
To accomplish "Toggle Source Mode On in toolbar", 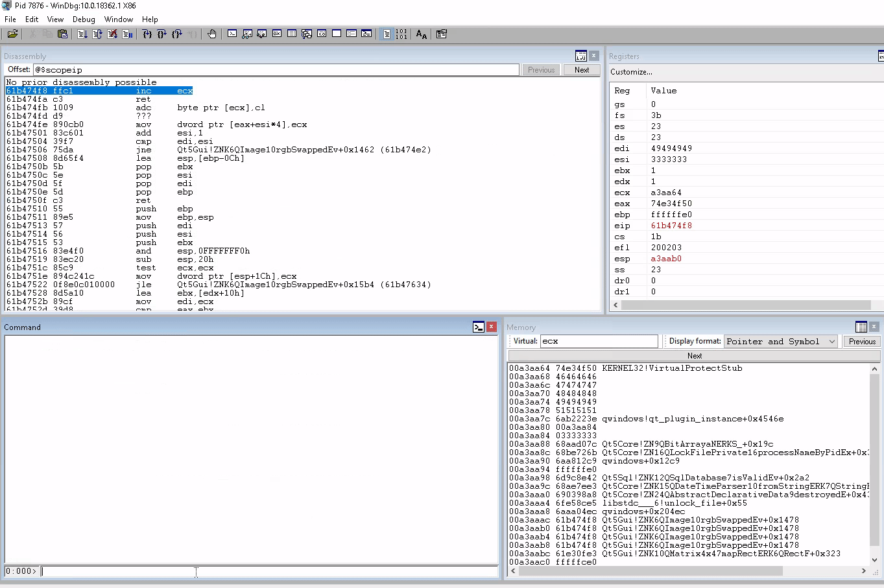I will pos(387,34).
